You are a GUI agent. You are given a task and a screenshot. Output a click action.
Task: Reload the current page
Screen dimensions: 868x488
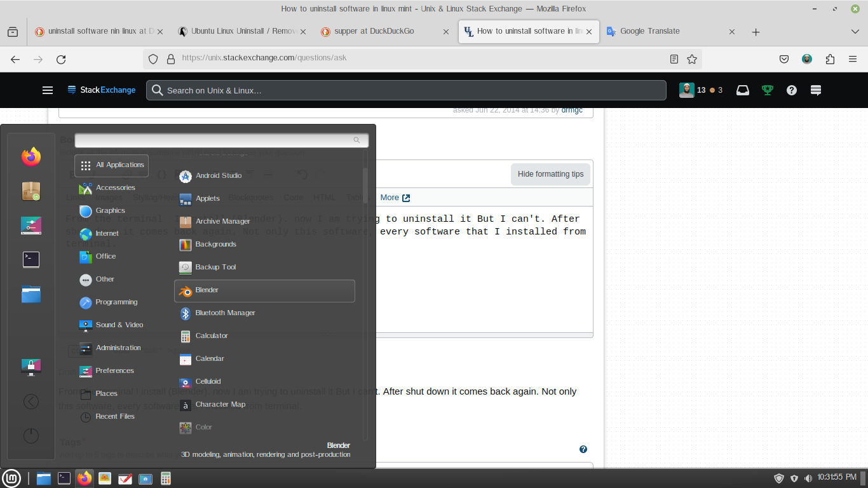tap(61, 59)
